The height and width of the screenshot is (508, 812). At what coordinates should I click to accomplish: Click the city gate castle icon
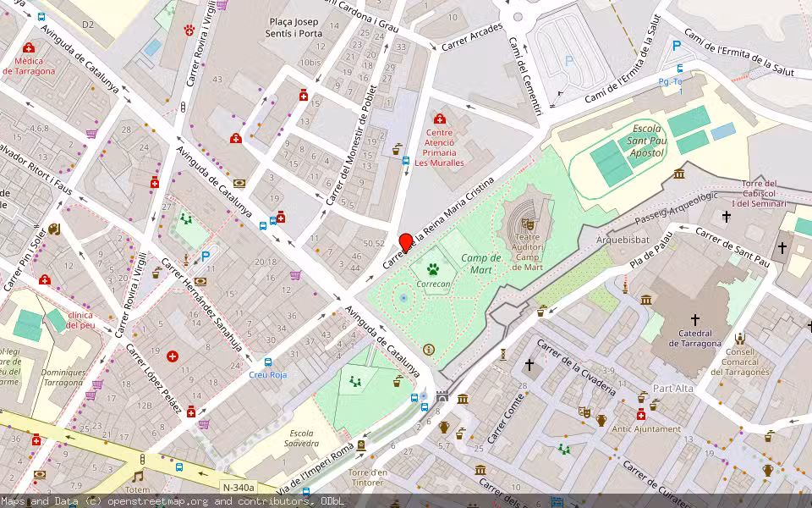point(442,397)
